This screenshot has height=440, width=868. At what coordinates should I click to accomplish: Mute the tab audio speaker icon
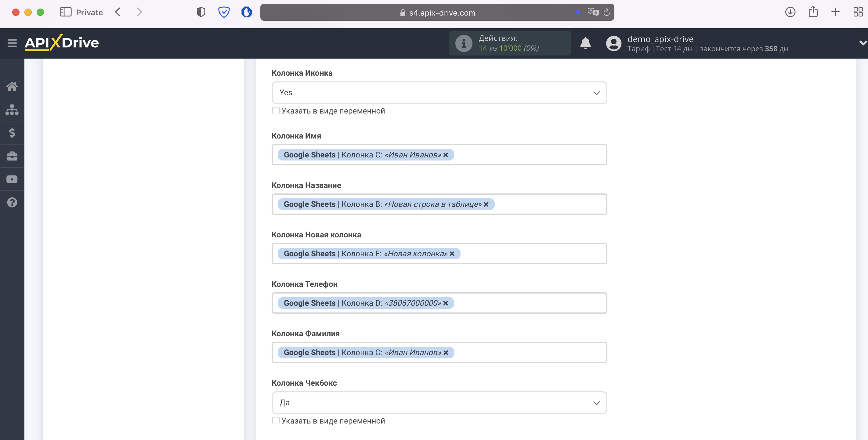580,13
